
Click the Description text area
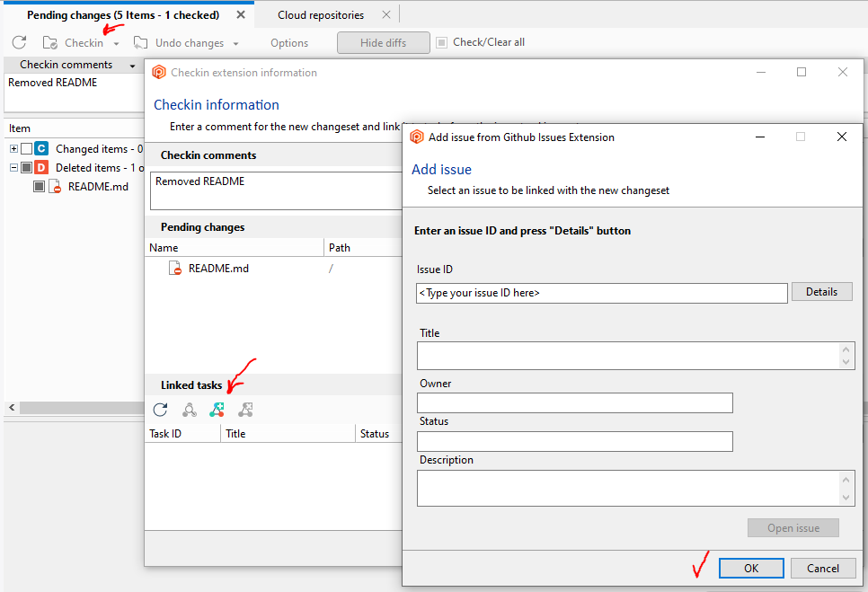(628, 488)
